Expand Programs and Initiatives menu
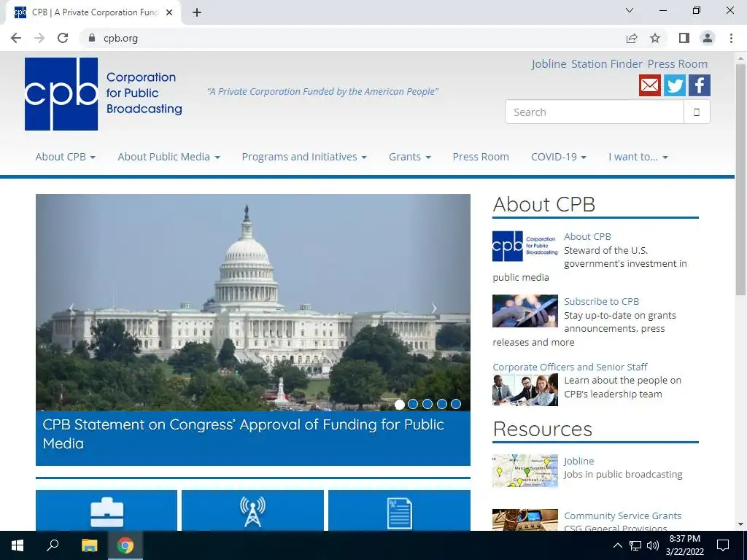Screen dimensions: 747x560 304,157
